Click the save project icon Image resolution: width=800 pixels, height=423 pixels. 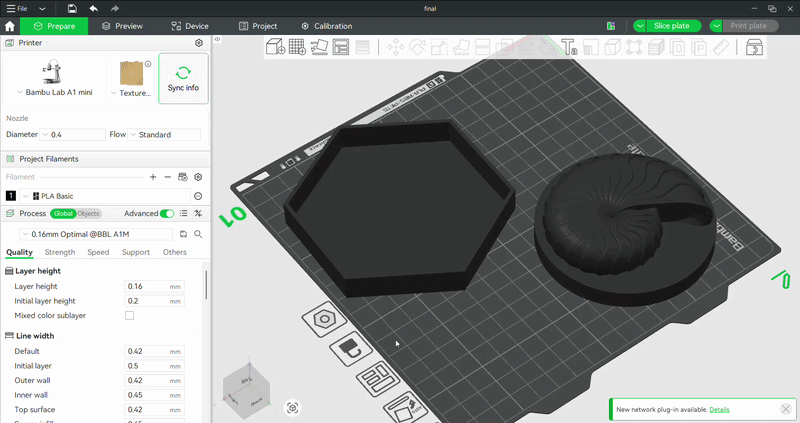(72, 8)
